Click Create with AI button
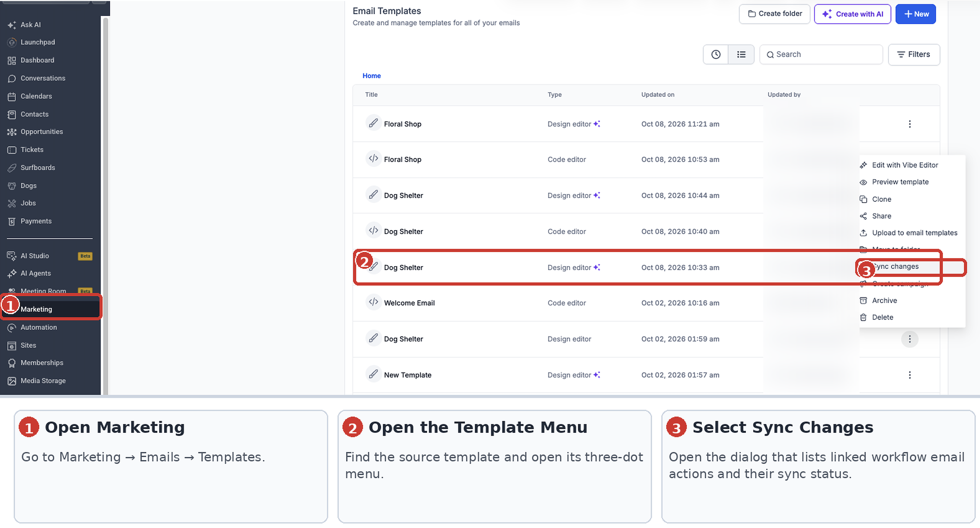The image size is (980, 528). [x=852, y=14]
